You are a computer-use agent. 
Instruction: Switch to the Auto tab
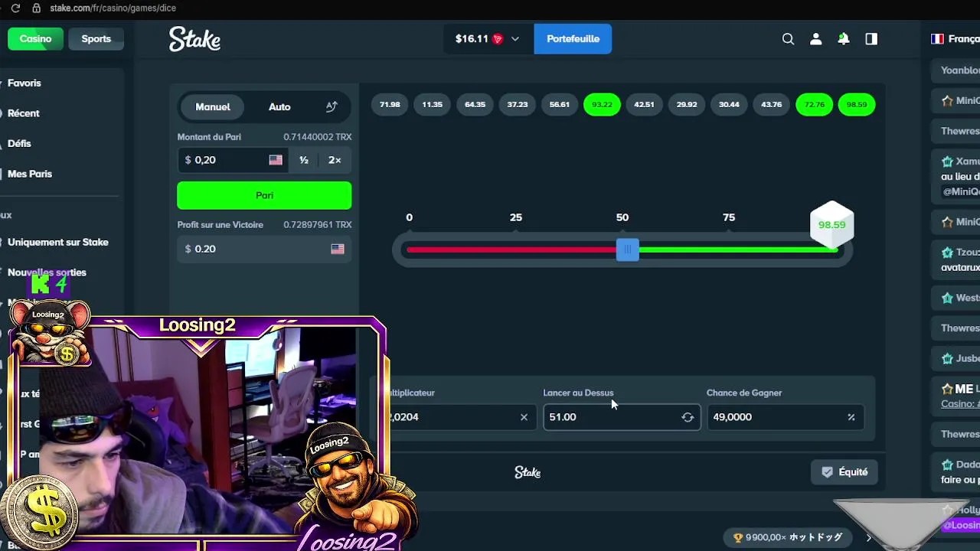(x=279, y=107)
